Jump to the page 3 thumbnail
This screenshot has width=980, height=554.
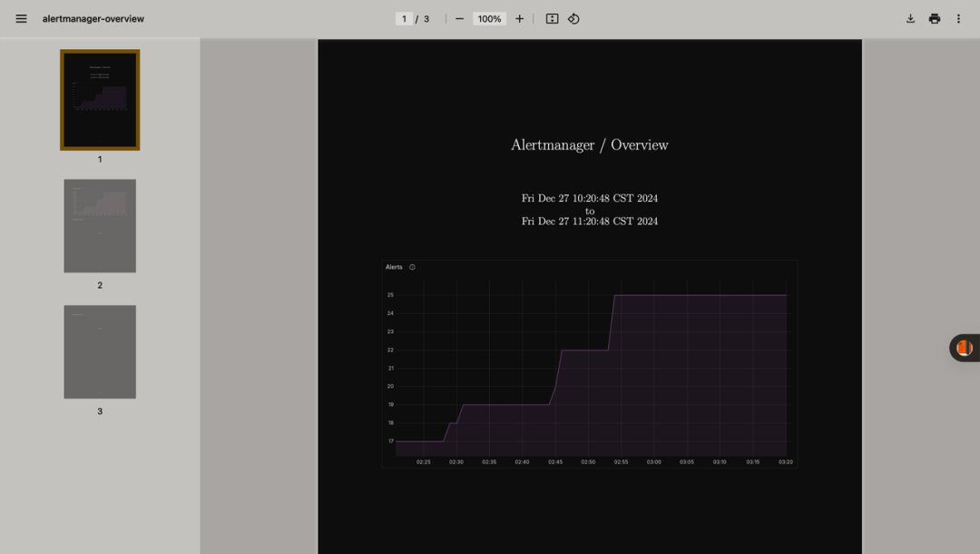click(100, 351)
